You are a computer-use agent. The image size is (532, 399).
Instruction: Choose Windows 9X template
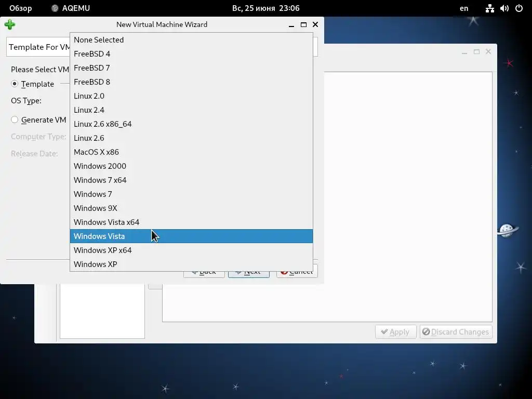[191, 208]
